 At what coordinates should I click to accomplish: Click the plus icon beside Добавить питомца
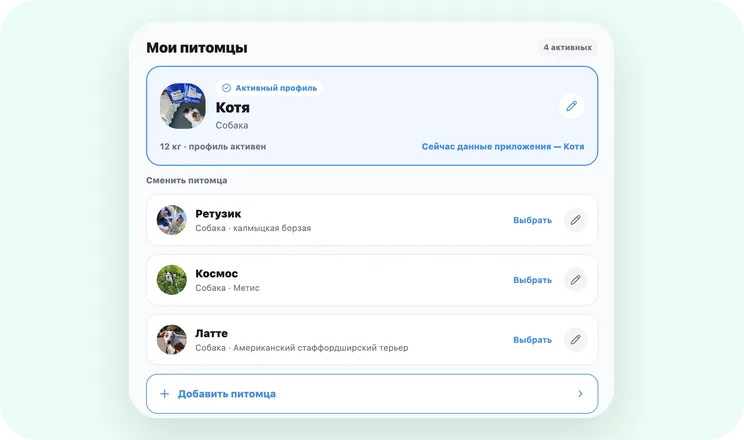164,393
